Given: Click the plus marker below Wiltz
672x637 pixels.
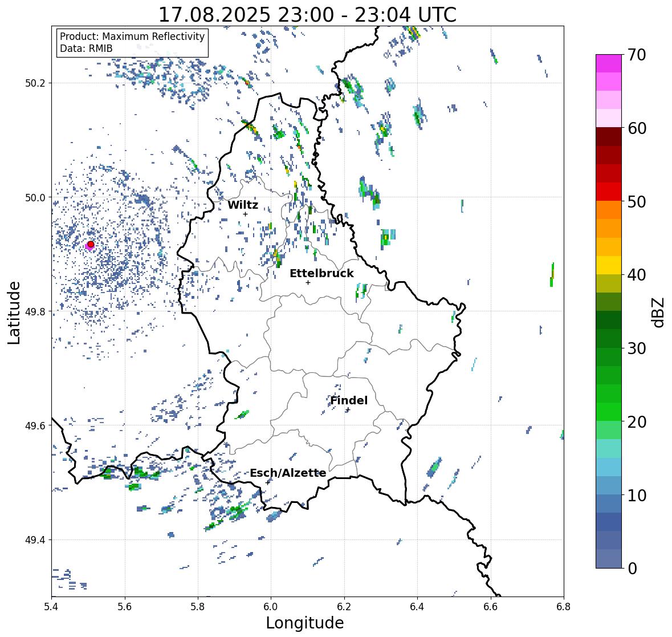Looking at the screenshot, I should 245,214.
